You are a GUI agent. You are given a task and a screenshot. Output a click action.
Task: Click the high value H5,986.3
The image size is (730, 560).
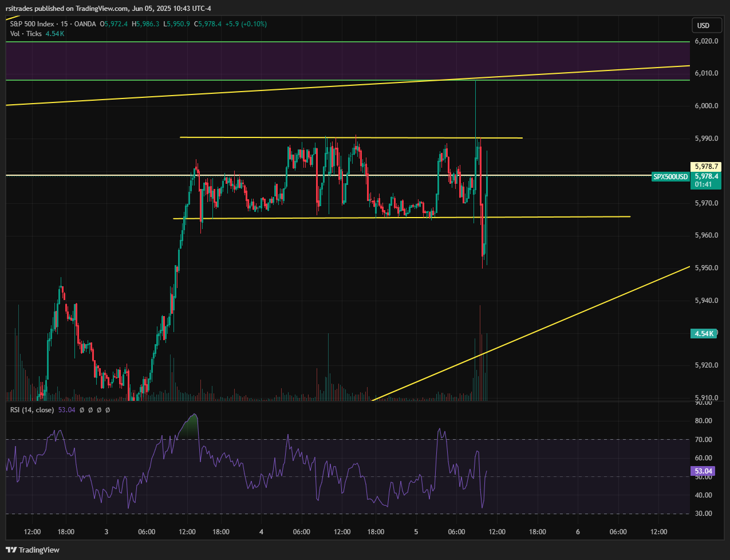tap(146, 24)
